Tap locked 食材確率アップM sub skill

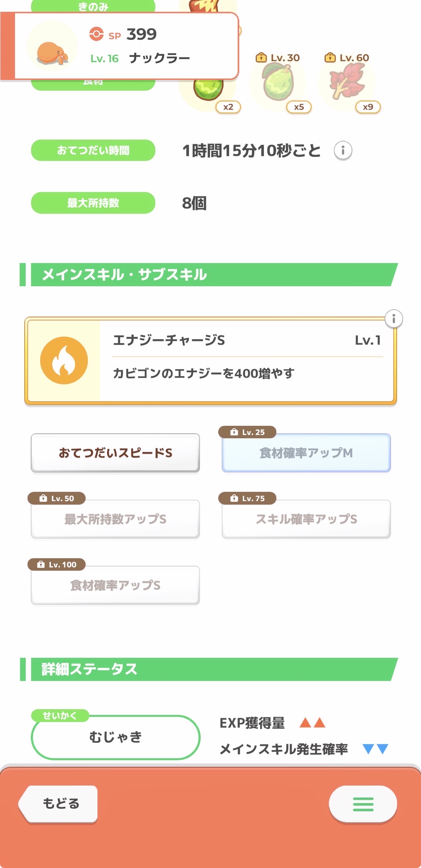(306, 453)
